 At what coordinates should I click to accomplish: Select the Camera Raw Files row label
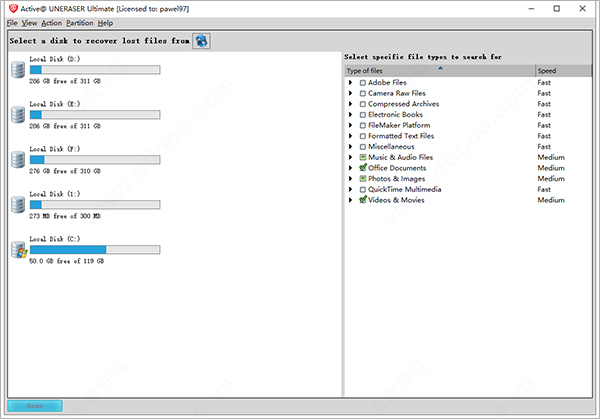click(396, 93)
